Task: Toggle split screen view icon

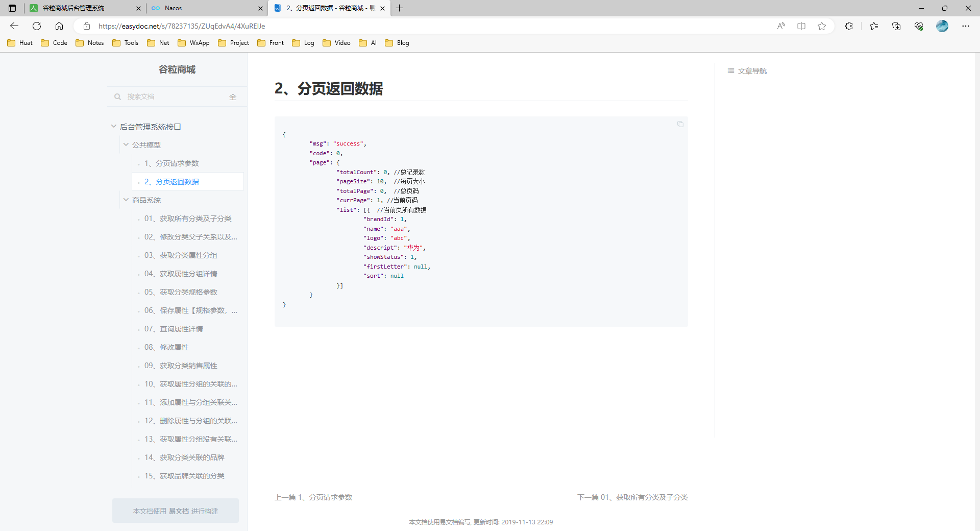Action: [x=801, y=26]
